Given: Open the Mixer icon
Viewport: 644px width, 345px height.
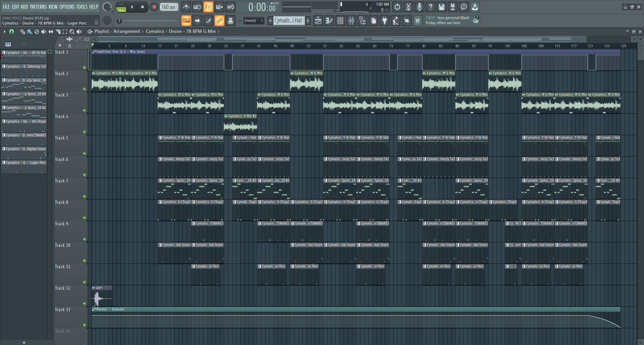Looking at the screenshot, I should [351, 21].
